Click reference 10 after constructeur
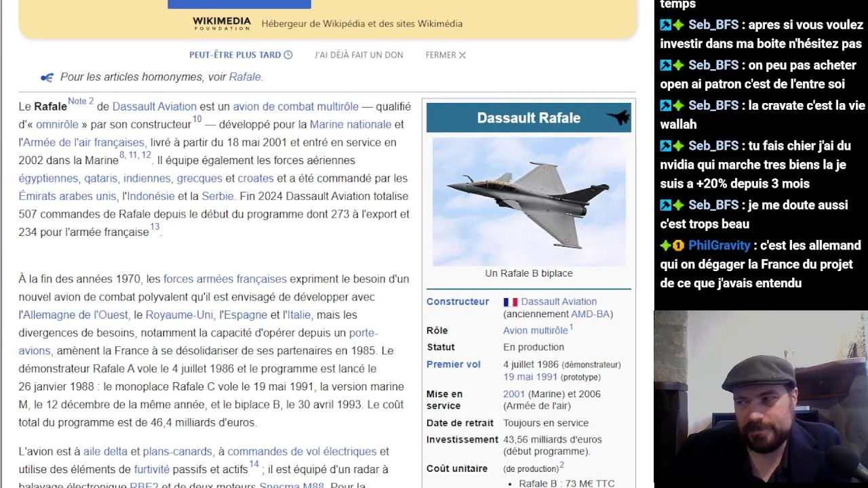This screenshot has width=868, height=488. tap(197, 120)
